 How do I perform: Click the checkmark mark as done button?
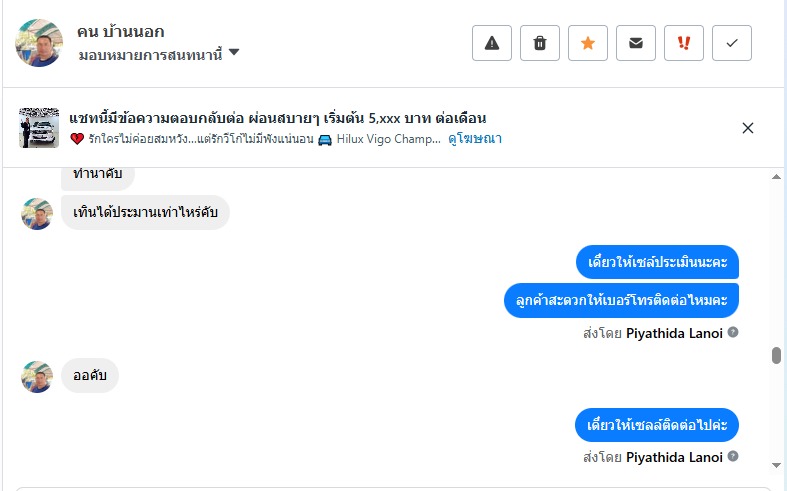point(732,43)
